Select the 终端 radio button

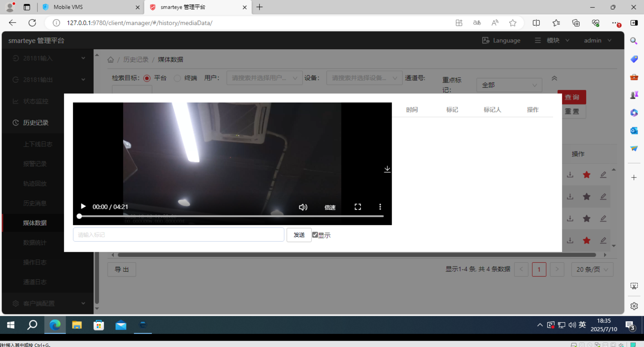(x=177, y=78)
